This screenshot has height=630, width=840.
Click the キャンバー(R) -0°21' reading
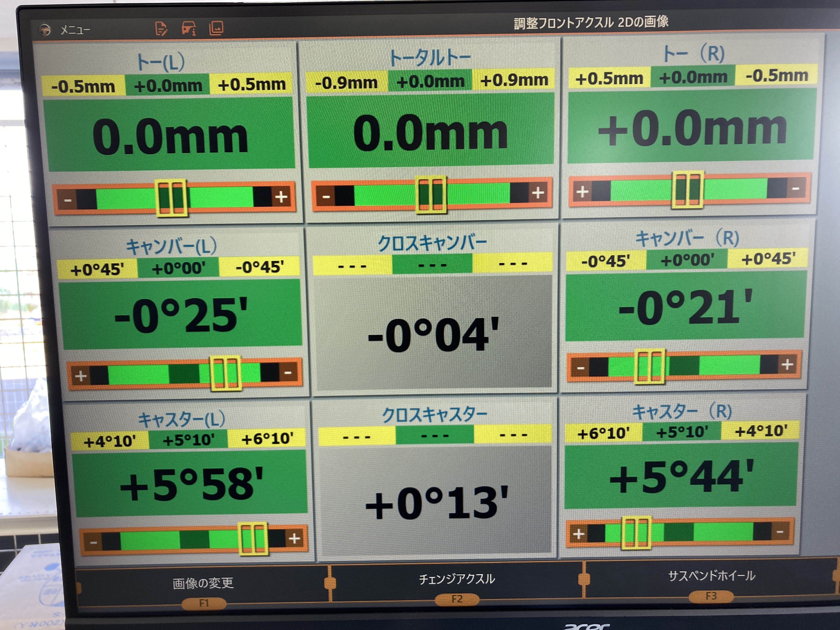point(685,307)
